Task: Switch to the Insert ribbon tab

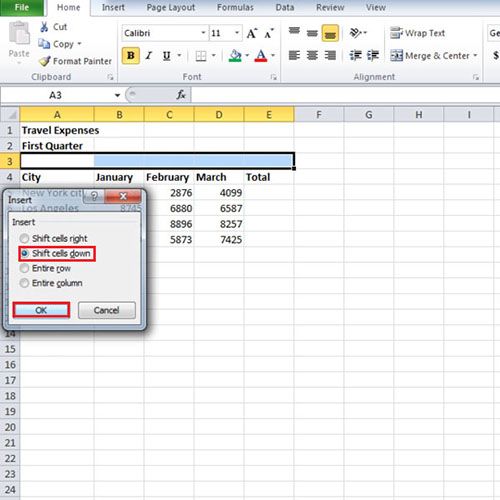Action: [x=113, y=7]
